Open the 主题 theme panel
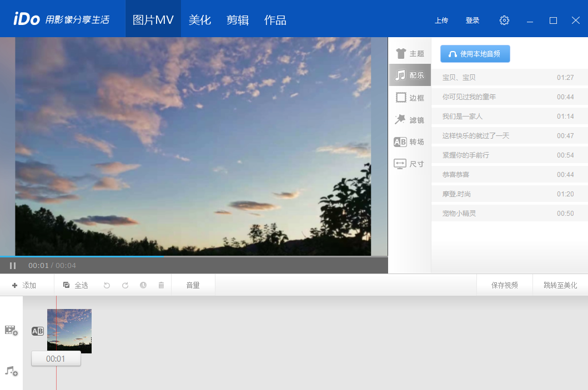 (410, 54)
